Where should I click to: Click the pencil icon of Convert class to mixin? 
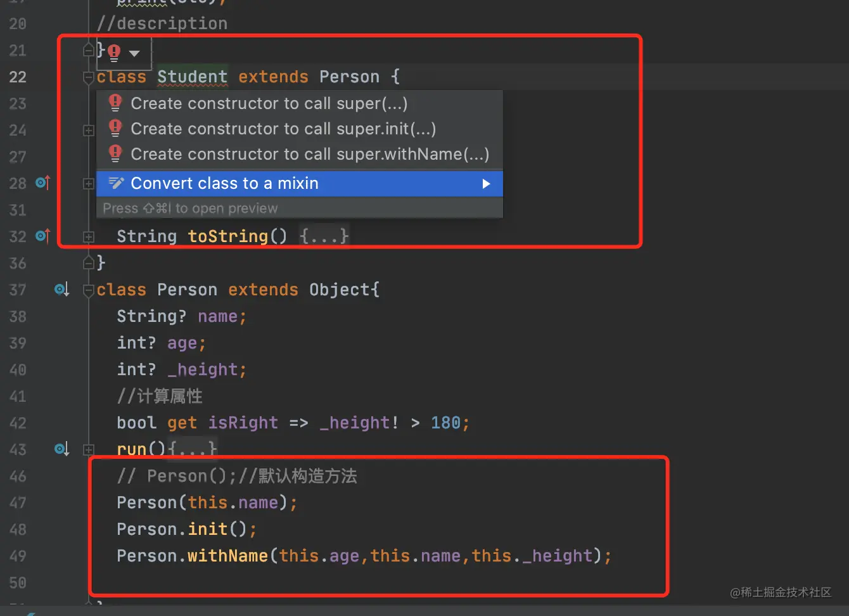point(116,183)
